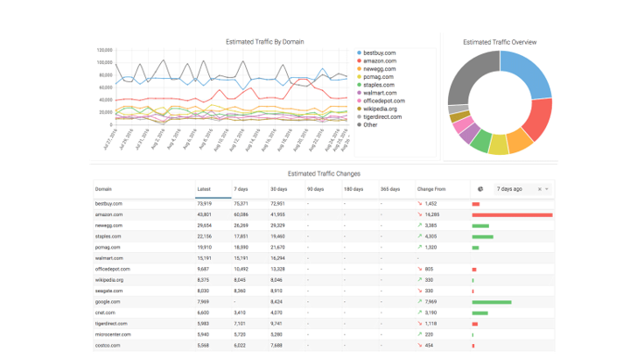Click the costco.com table row name

pos(108,345)
